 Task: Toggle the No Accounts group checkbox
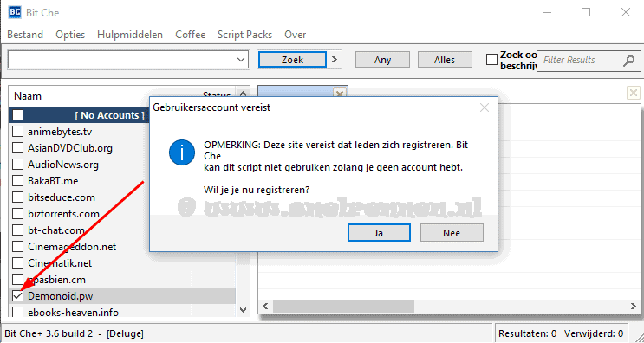point(17,115)
